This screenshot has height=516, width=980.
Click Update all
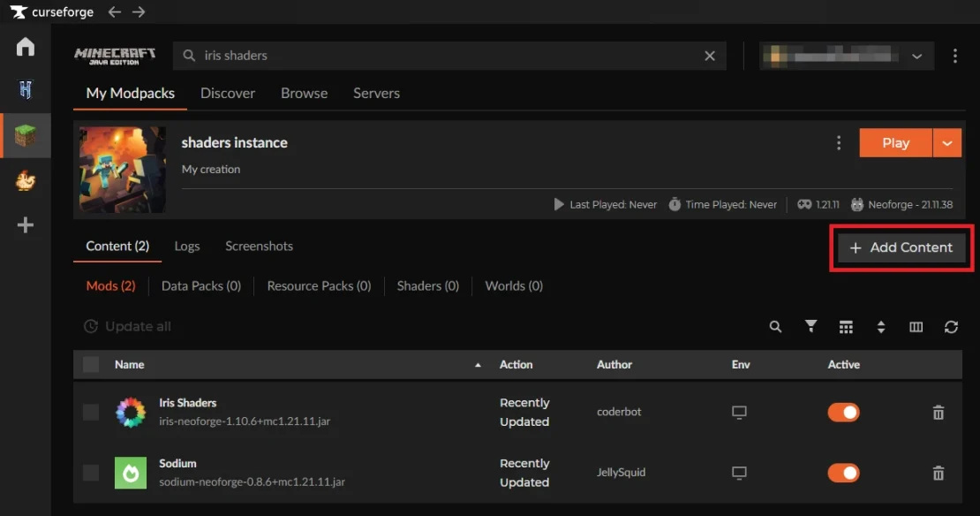pos(127,327)
